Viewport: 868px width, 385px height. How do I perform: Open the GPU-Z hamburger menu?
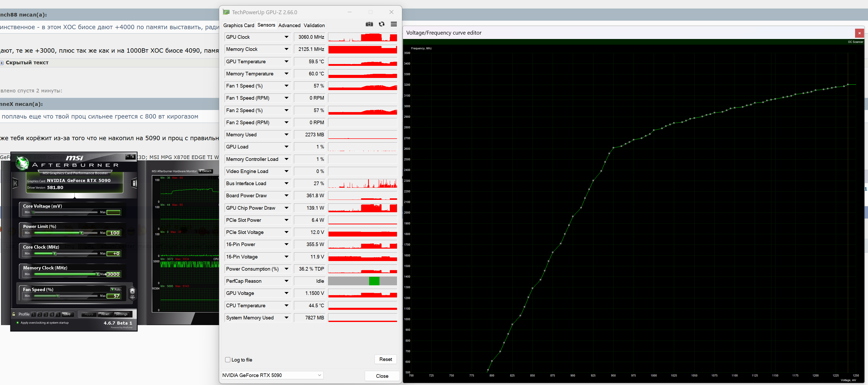[394, 24]
